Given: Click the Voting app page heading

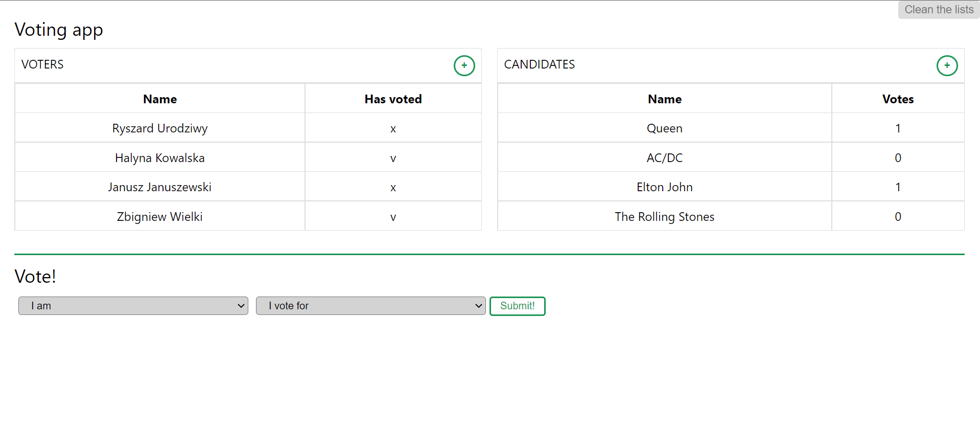Looking at the screenshot, I should [x=59, y=30].
